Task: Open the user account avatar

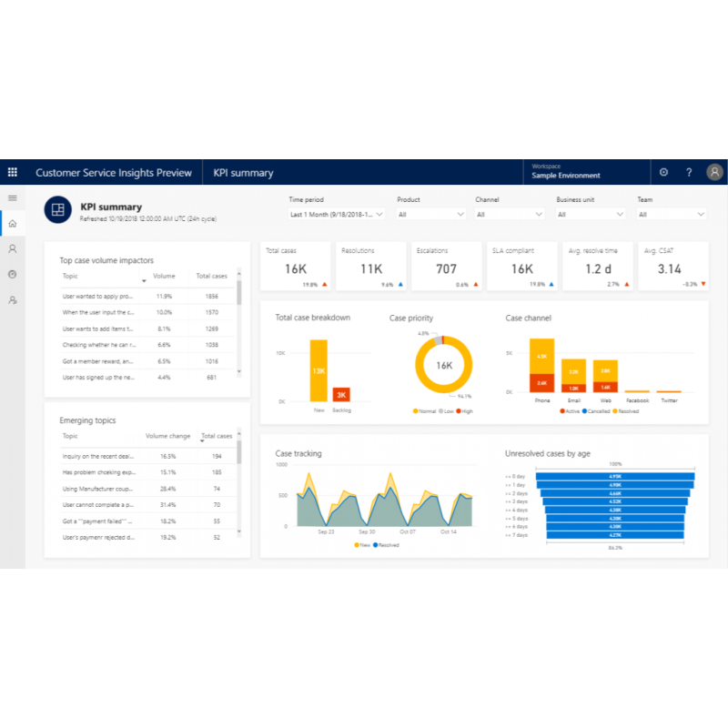Action: coord(714,172)
